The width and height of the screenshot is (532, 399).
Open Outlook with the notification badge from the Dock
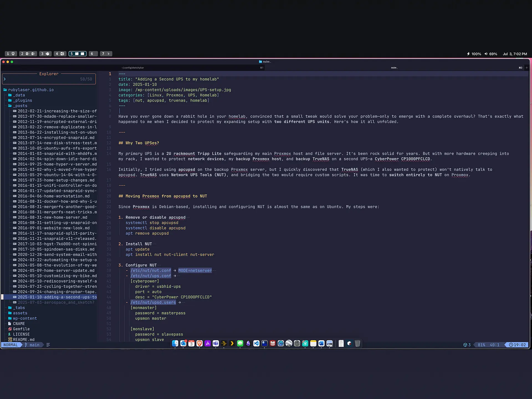point(183,344)
